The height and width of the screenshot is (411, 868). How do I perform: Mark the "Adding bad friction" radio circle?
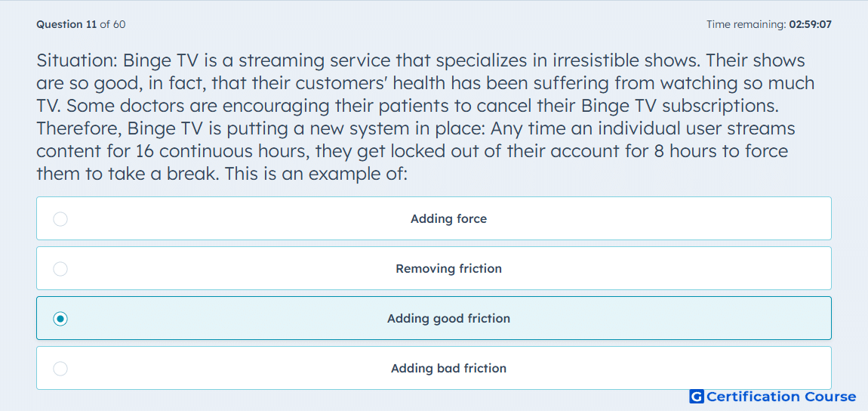(x=60, y=369)
